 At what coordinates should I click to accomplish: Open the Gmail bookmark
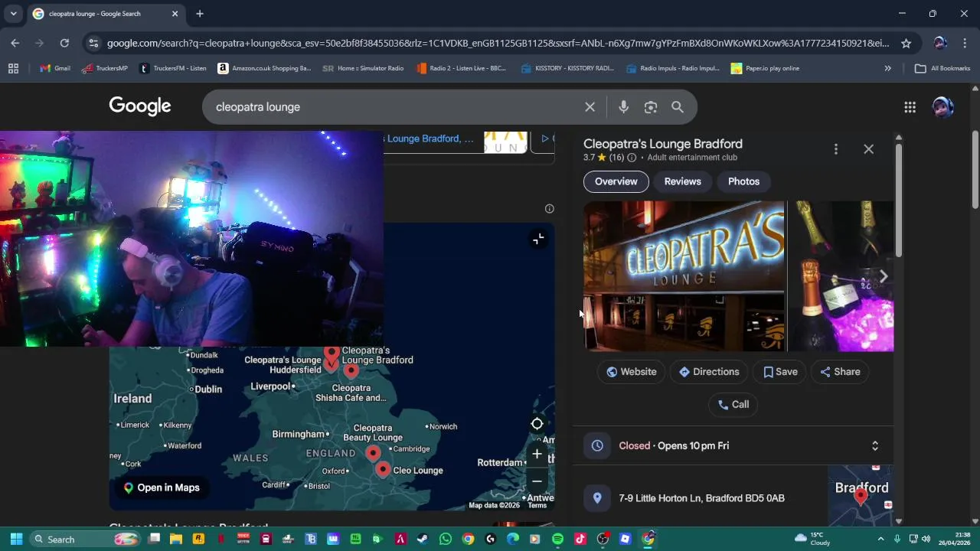[x=55, y=68]
